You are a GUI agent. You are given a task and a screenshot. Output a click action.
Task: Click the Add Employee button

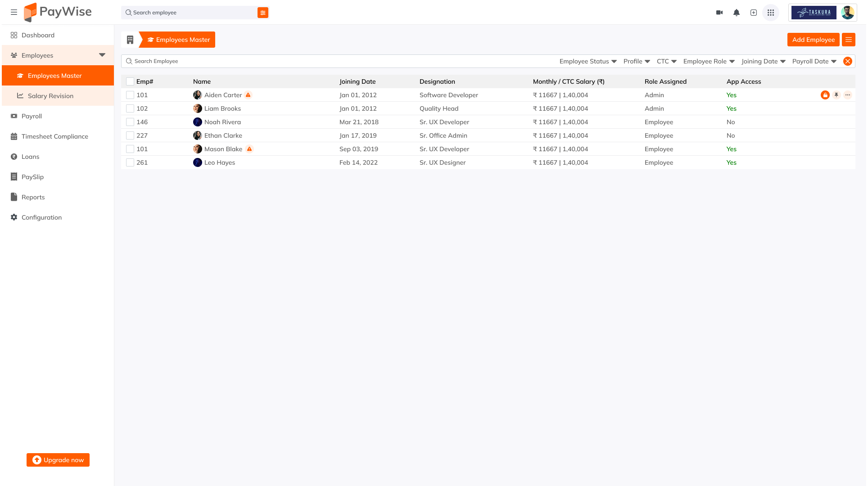(x=813, y=40)
